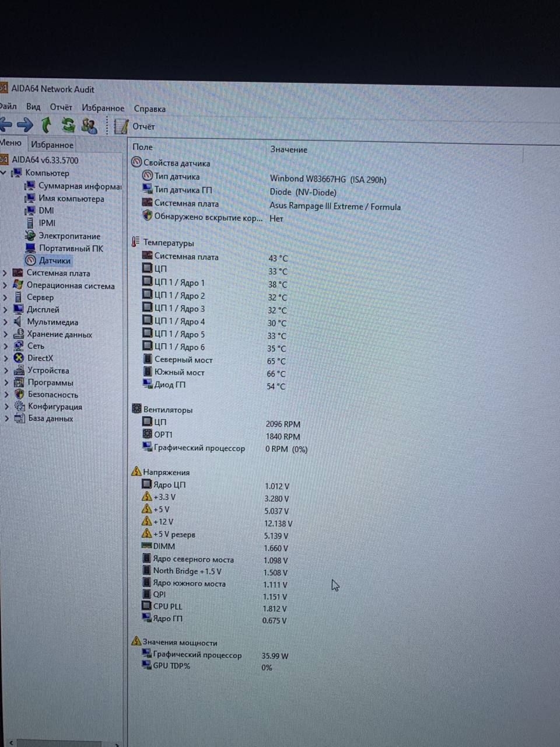Click the Устройства tree icon

coord(19,371)
